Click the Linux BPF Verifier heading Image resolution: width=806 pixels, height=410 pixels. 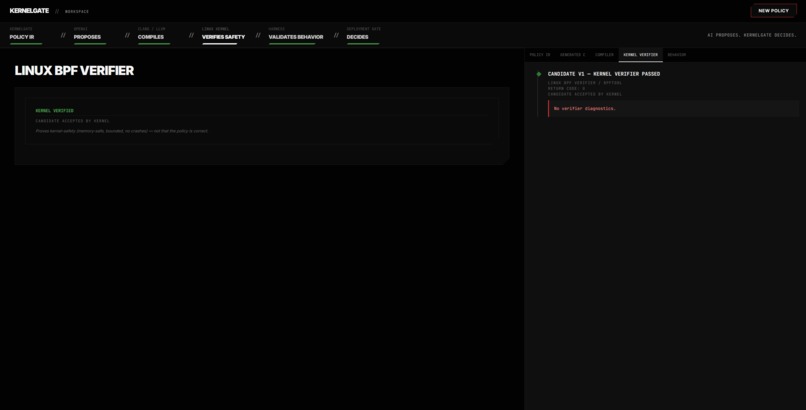point(74,71)
